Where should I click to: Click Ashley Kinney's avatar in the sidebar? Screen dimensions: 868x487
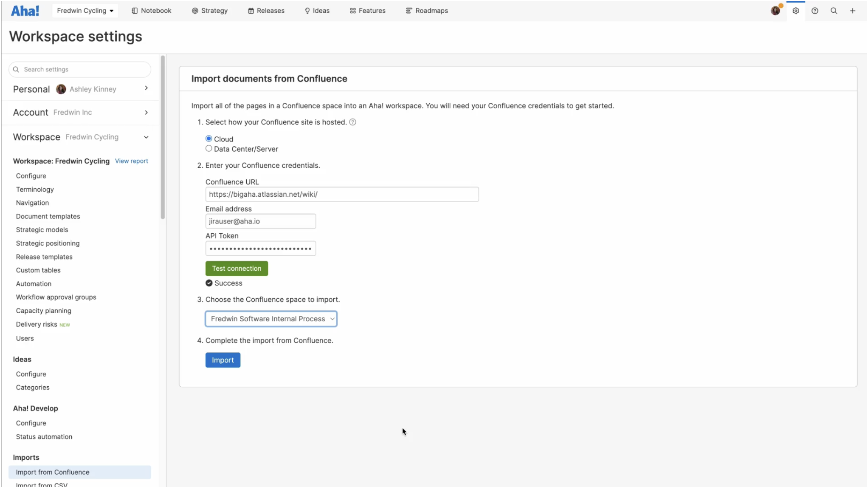[61, 89]
